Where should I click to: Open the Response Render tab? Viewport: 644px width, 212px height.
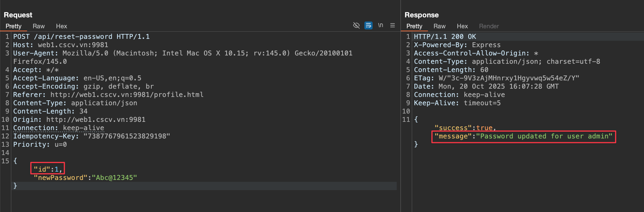[x=489, y=26]
